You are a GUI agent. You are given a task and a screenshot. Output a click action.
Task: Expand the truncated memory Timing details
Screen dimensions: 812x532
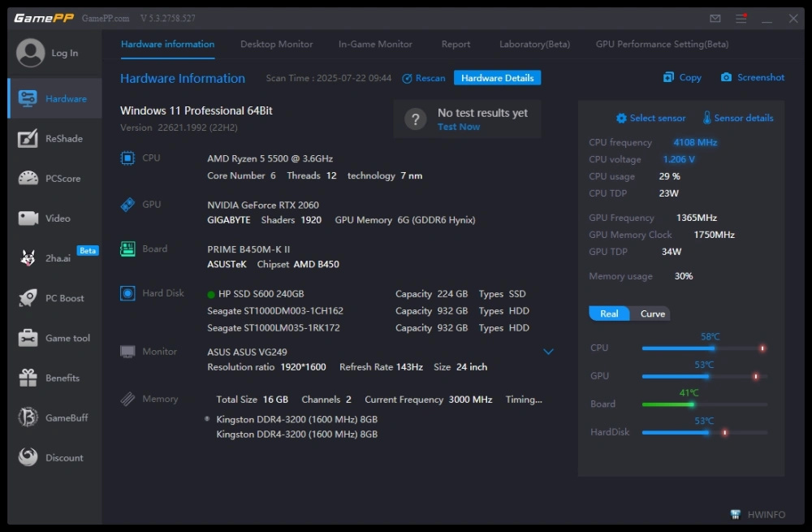(x=523, y=400)
